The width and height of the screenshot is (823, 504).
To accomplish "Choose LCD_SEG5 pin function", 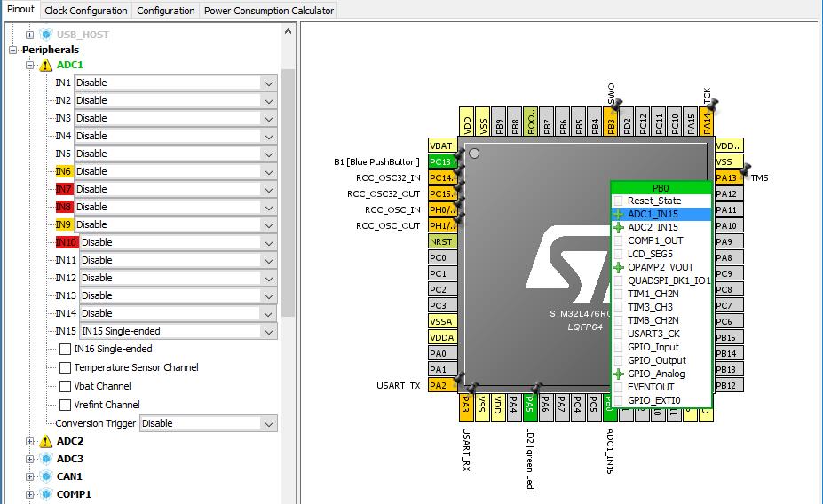I will 661,254.
